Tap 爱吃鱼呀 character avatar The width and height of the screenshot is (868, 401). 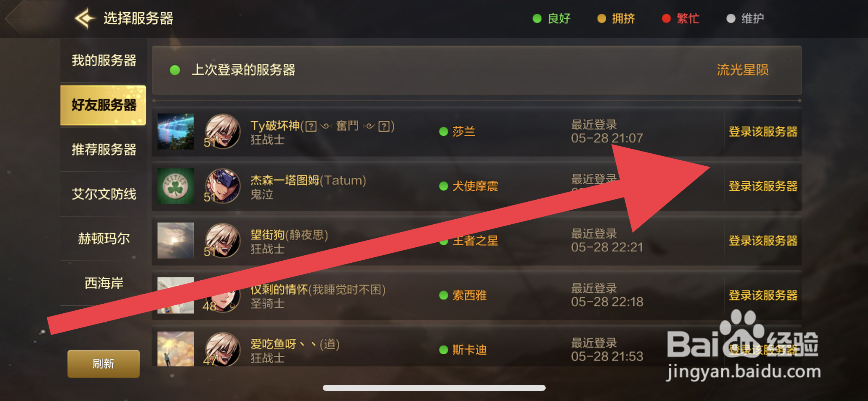(223, 349)
